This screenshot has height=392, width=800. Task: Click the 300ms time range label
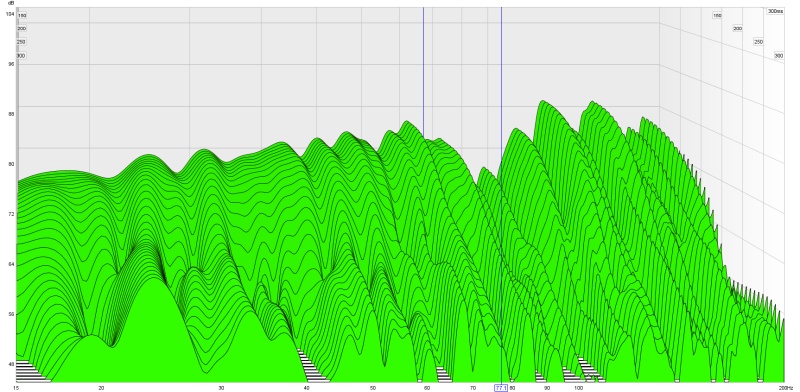[x=775, y=11]
